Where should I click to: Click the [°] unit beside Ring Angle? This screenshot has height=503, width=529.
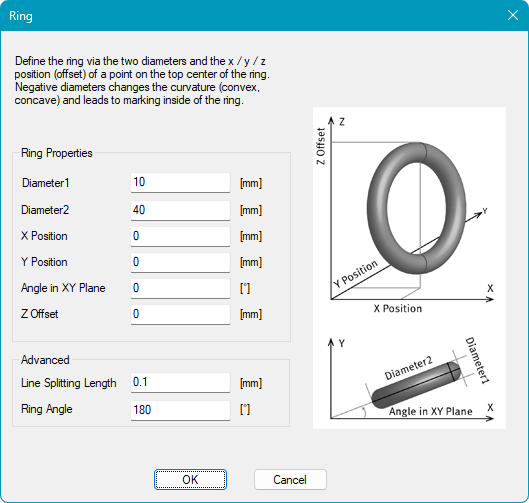point(245,410)
